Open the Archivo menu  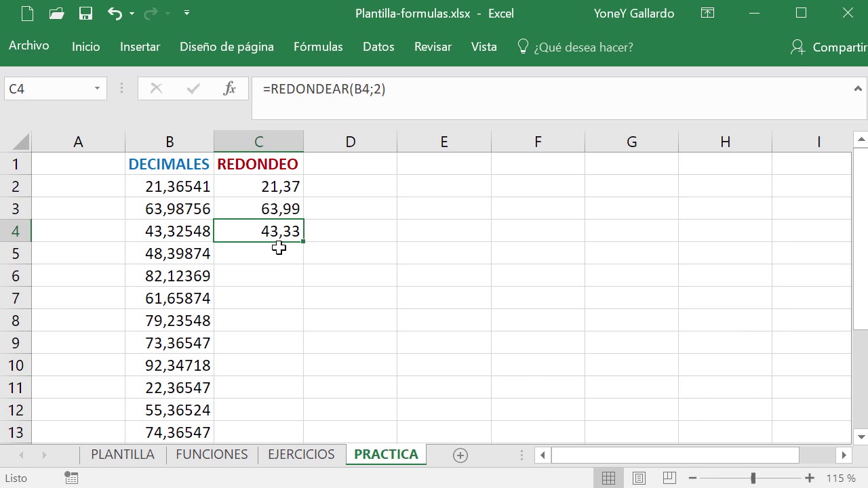[29, 46]
